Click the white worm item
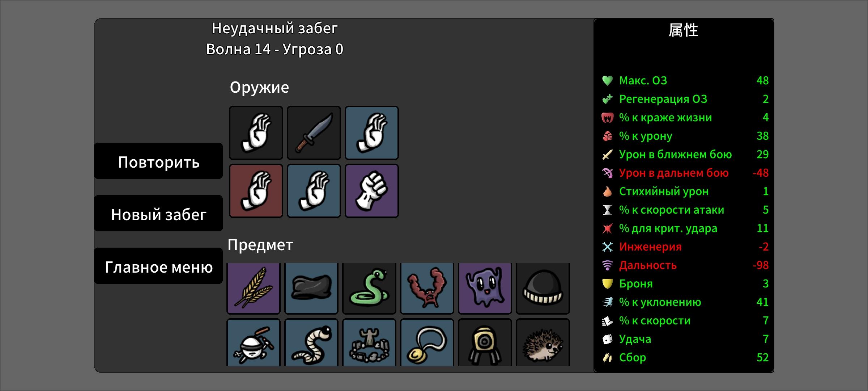This screenshot has height=391, width=868. 311,342
